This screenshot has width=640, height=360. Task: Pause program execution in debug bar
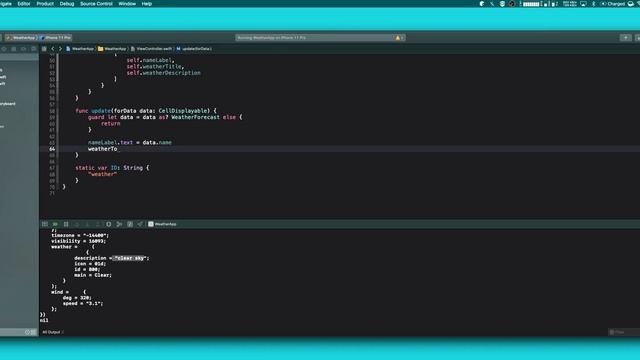pyautogui.click(x=66, y=224)
